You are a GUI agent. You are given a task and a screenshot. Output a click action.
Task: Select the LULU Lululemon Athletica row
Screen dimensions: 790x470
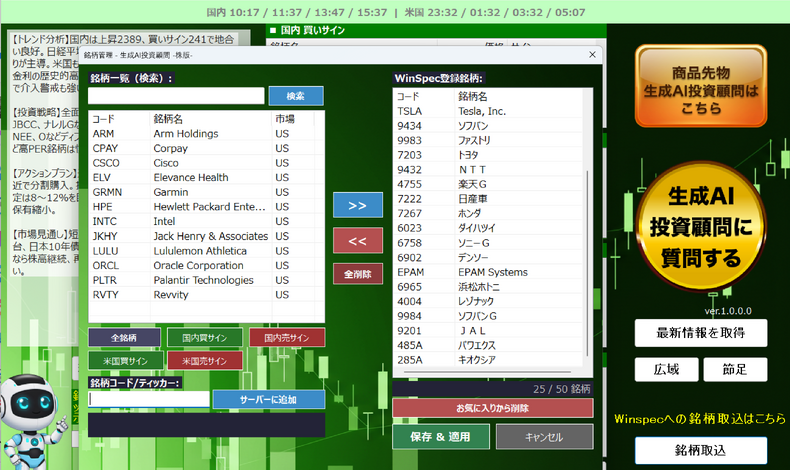206,251
